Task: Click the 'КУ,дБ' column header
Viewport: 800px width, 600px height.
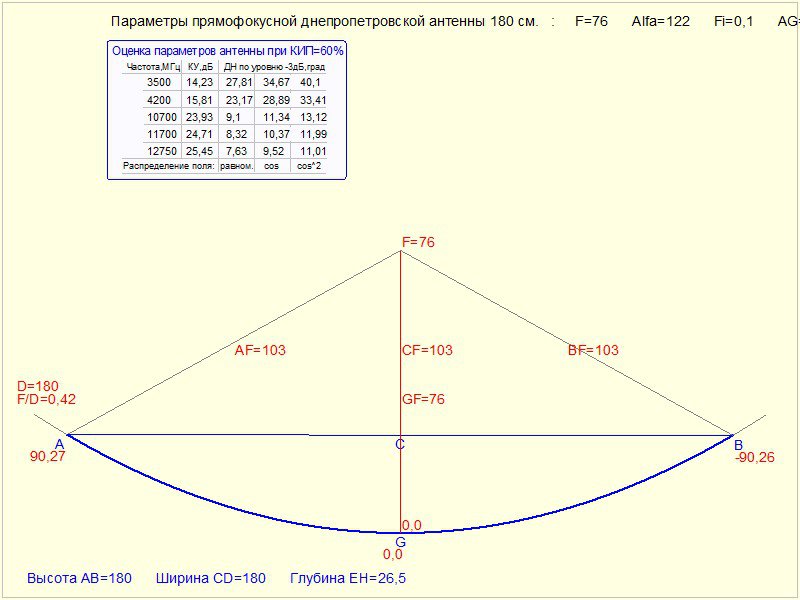Action: coord(201,67)
